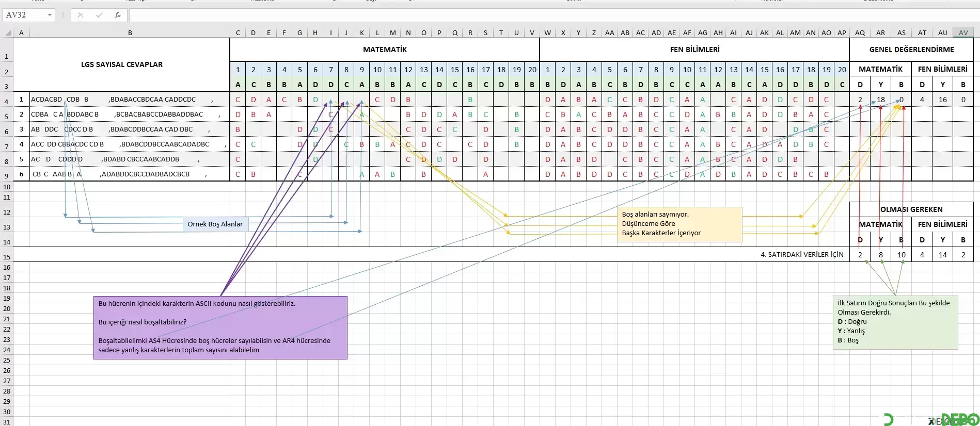The image size is (980, 426).
Task: Select the column K header
Action: coord(361,32)
